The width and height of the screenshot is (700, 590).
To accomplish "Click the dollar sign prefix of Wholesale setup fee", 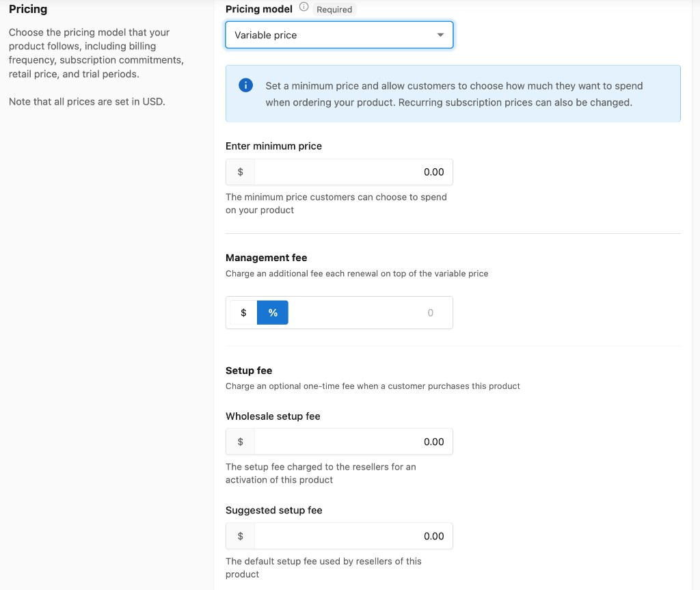I will [240, 442].
